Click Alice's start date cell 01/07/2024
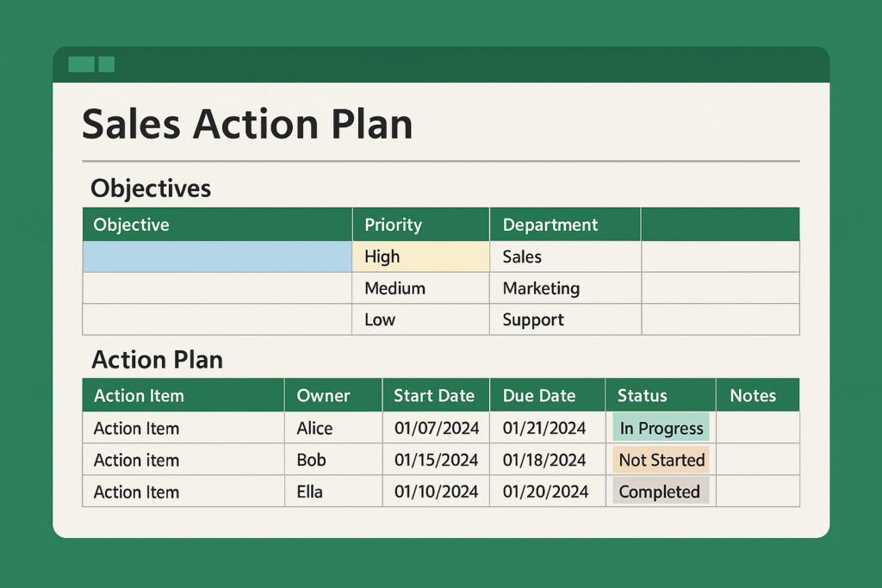 point(436,427)
